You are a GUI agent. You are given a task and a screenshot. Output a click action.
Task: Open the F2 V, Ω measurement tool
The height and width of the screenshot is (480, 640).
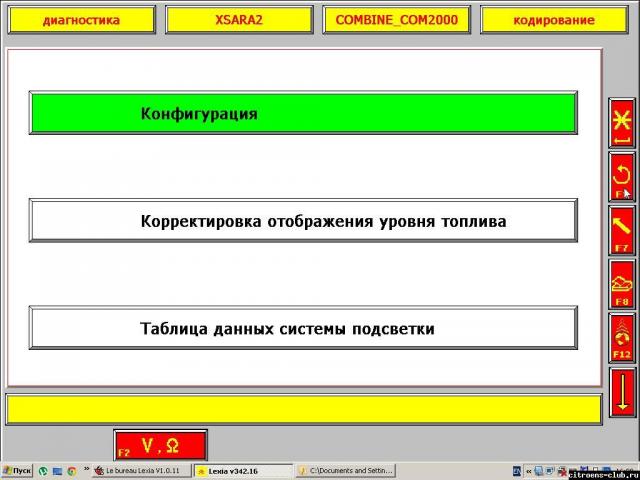(160, 445)
